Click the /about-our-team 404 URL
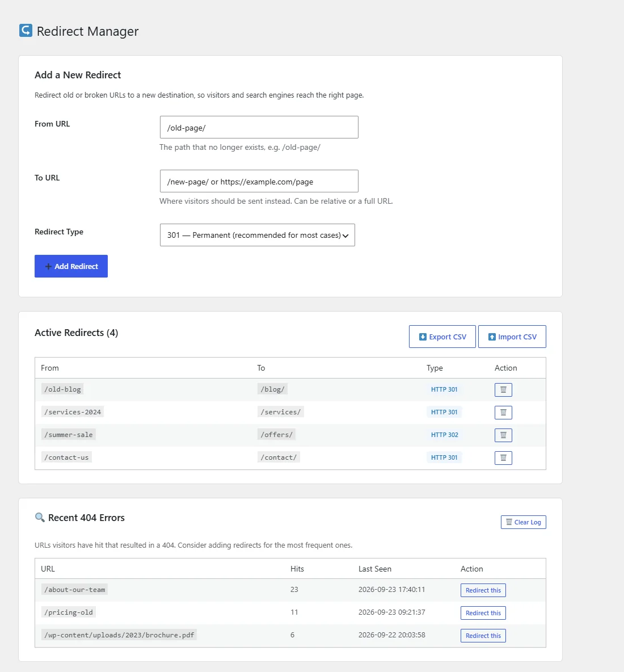Image resolution: width=624 pixels, height=672 pixels. [x=74, y=589]
